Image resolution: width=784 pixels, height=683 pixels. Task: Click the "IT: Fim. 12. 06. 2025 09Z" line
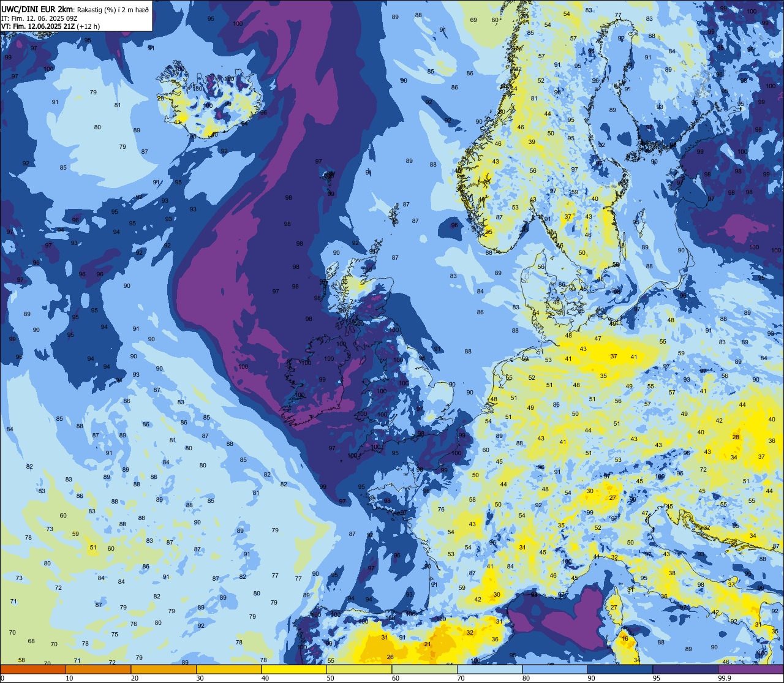(x=39, y=18)
